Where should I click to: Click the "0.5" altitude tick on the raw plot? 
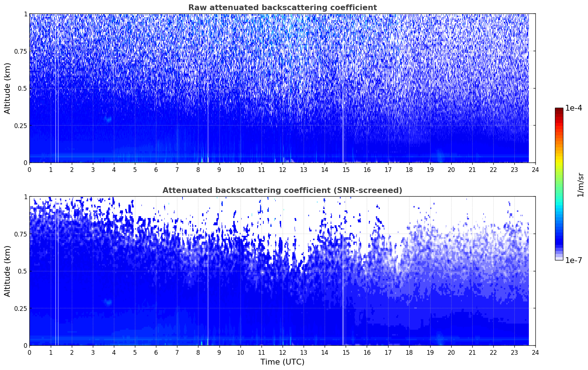click(x=22, y=88)
